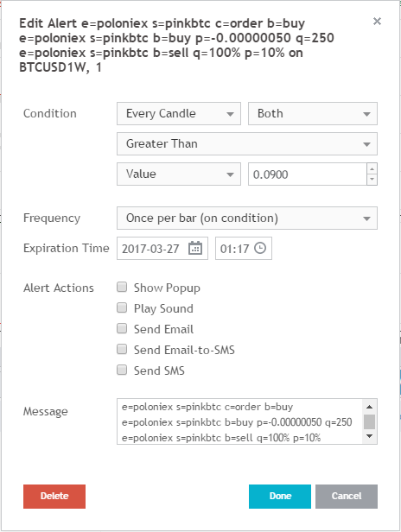401x532 pixels.
Task: Click the red Delete button
Action: [x=54, y=497]
